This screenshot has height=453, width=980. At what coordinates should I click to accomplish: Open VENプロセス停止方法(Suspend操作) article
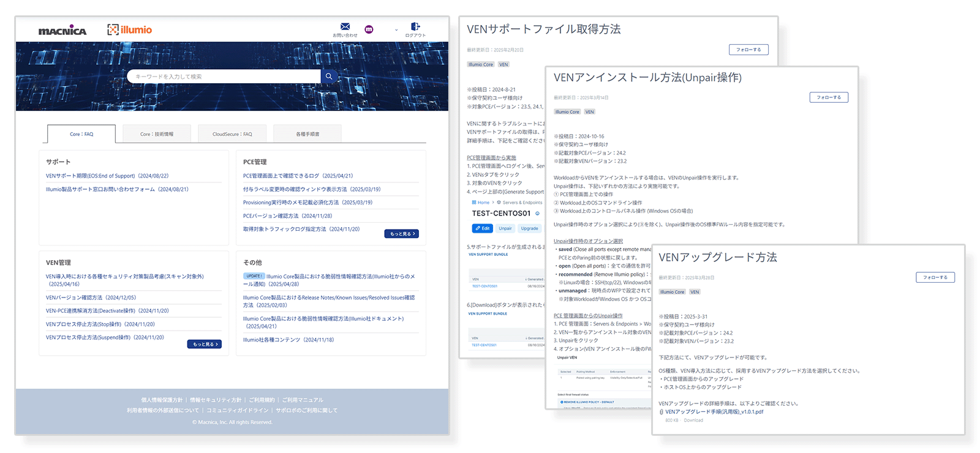tap(105, 337)
